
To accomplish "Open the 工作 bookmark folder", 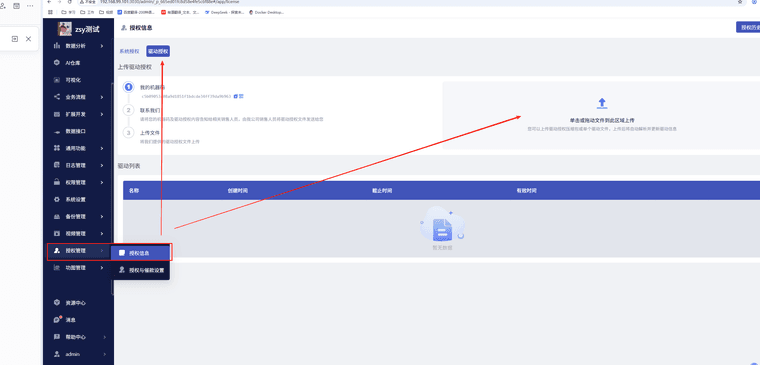I will point(87,12).
